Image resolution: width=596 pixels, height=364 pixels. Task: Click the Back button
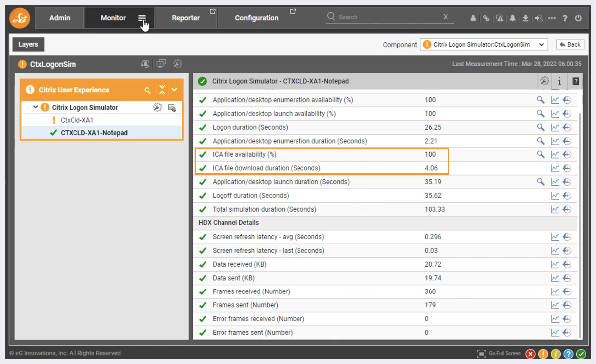click(x=570, y=45)
